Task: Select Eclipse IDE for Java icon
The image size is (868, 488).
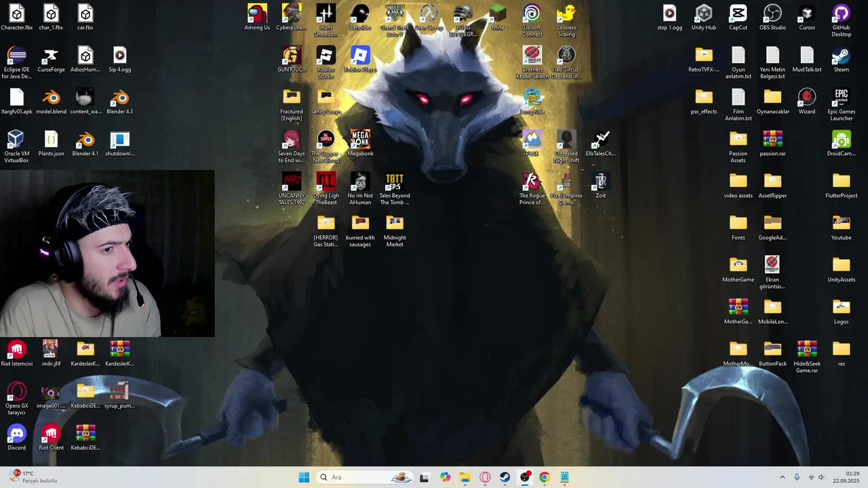Action: tap(17, 62)
